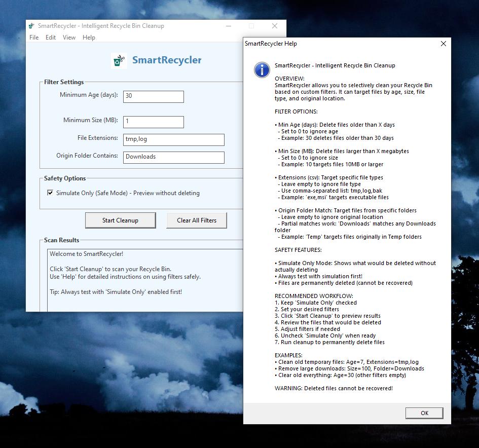Minimize the SmartRecycler main window
This screenshot has height=448, width=479.
coord(228,25)
